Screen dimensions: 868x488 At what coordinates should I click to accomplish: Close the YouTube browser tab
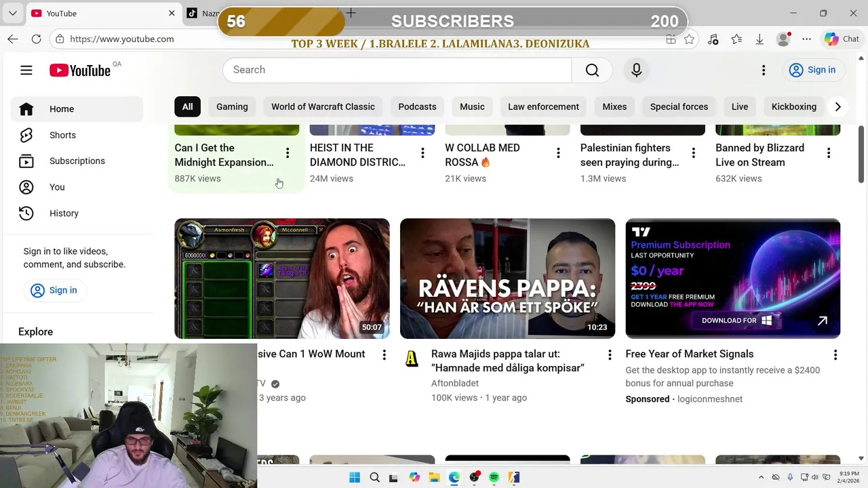[172, 13]
